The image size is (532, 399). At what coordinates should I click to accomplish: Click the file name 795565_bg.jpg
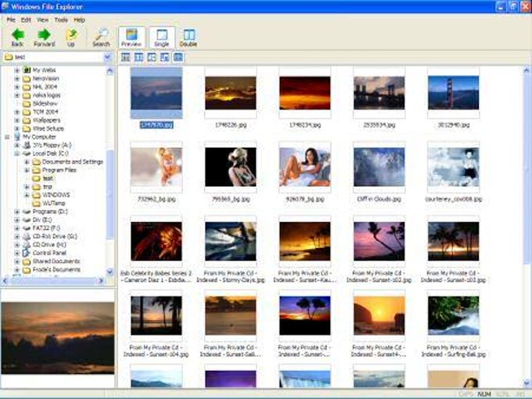[x=231, y=199]
